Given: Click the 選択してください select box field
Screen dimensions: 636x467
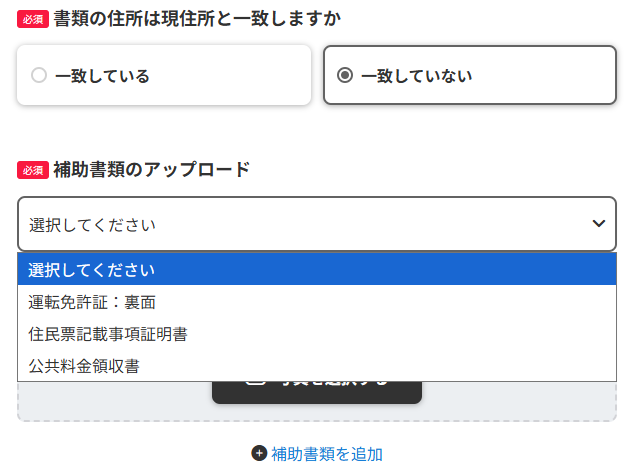Looking at the screenshot, I should (x=317, y=224).
